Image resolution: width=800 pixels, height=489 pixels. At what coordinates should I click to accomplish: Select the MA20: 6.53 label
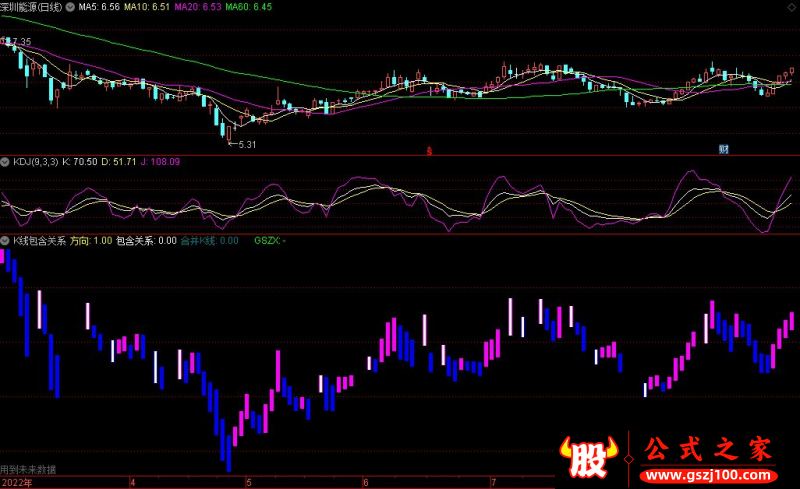click(x=198, y=7)
